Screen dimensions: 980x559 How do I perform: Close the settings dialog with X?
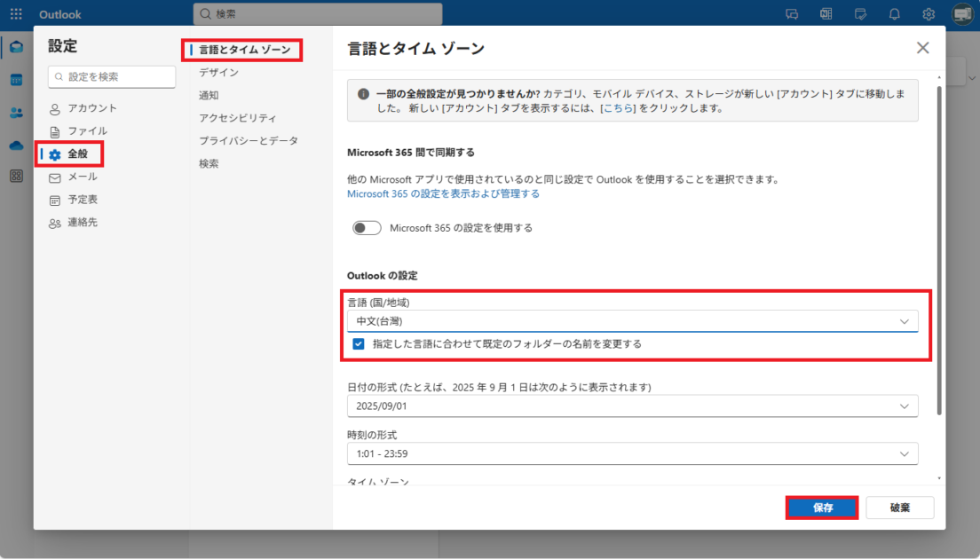(922, 48)
